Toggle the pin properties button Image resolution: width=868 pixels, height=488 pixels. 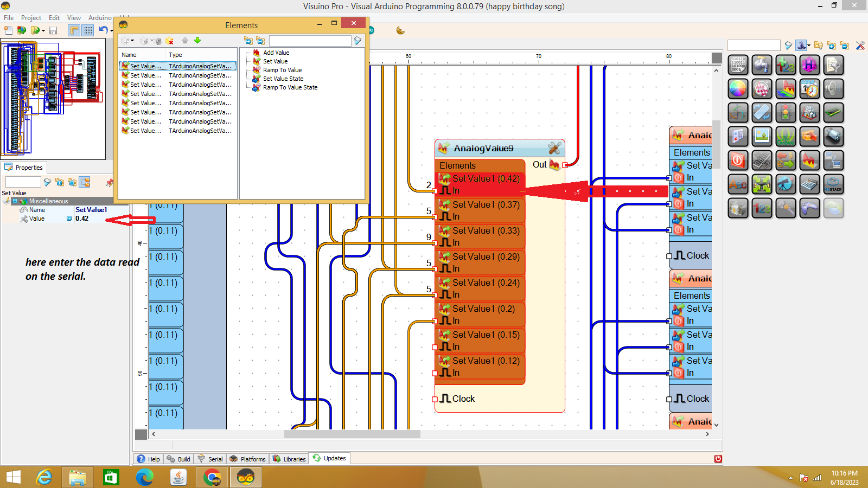tap(110, 182)
